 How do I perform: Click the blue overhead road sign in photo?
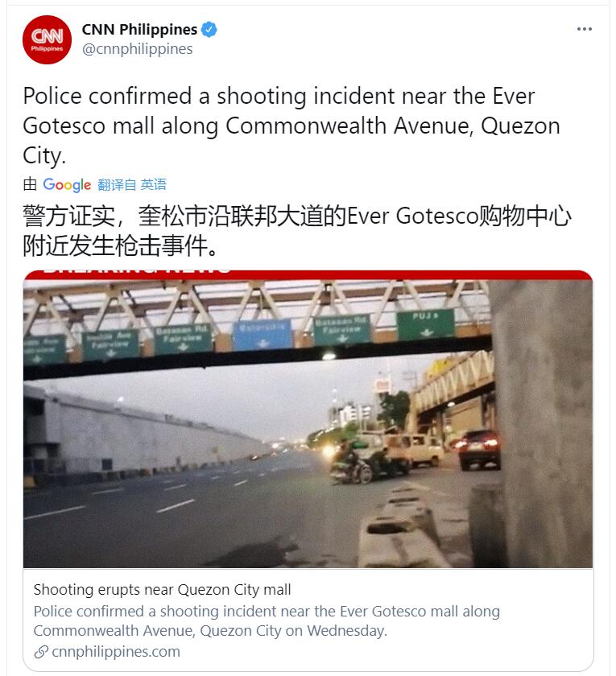263,335
